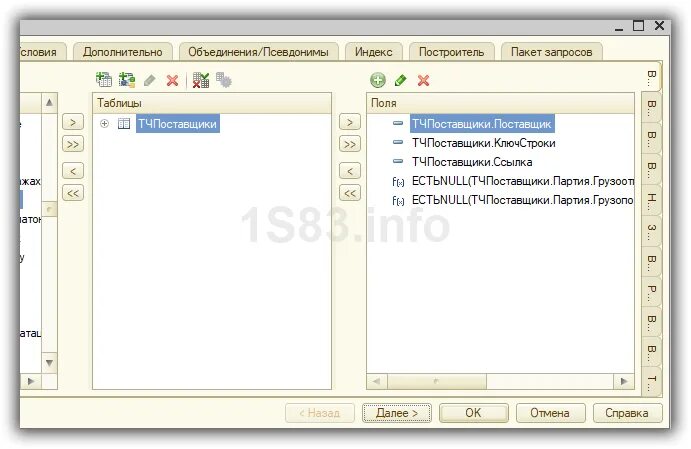Click the virtual table parameters gear icon
This screenshot has height=449, width=691.
[224, 80]
